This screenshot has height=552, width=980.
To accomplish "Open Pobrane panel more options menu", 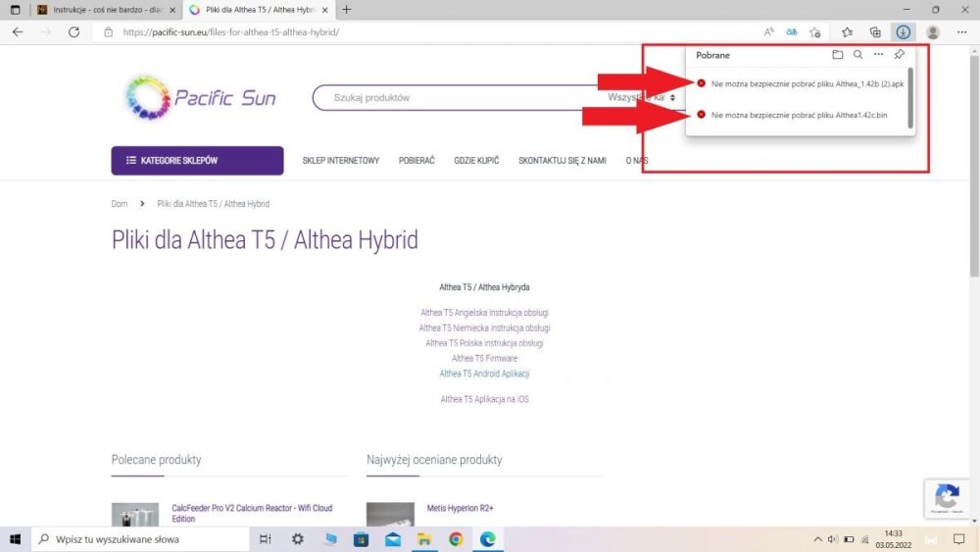I will (x=878, y=55).
